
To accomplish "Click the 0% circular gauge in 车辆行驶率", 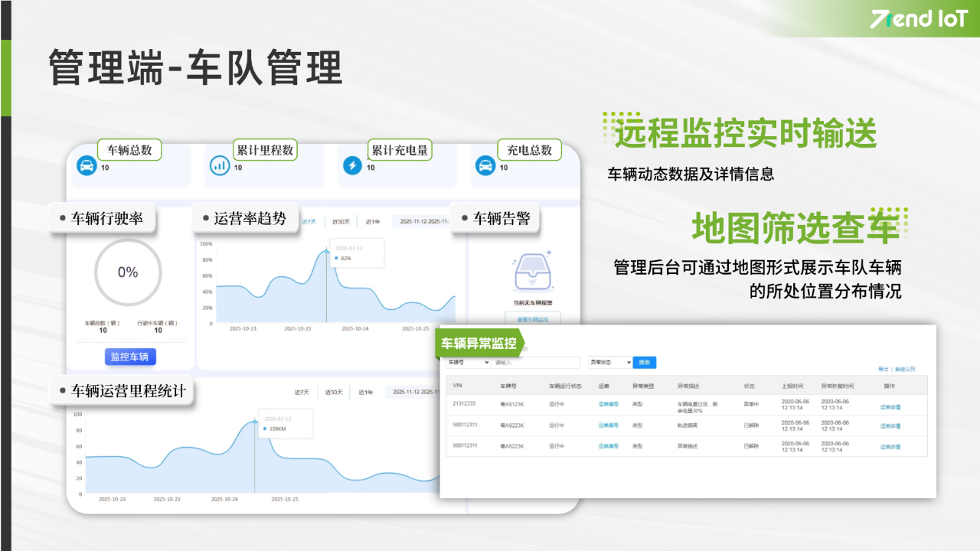I will [127, 272].
